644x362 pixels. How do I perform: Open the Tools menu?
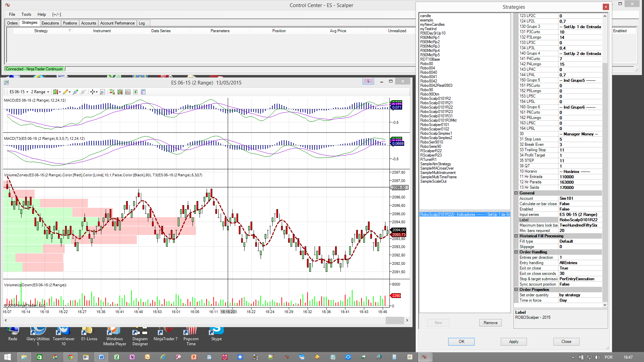point(26,14)
